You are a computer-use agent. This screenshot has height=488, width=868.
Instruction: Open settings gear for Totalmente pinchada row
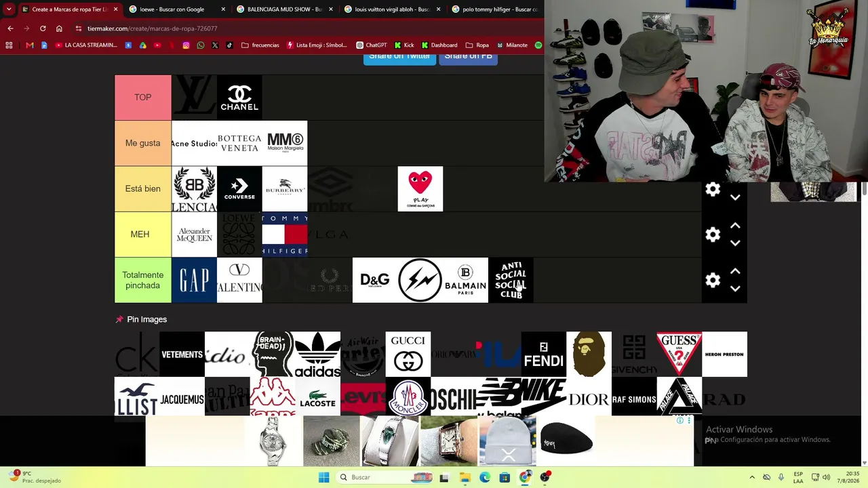tap(713, 280)
